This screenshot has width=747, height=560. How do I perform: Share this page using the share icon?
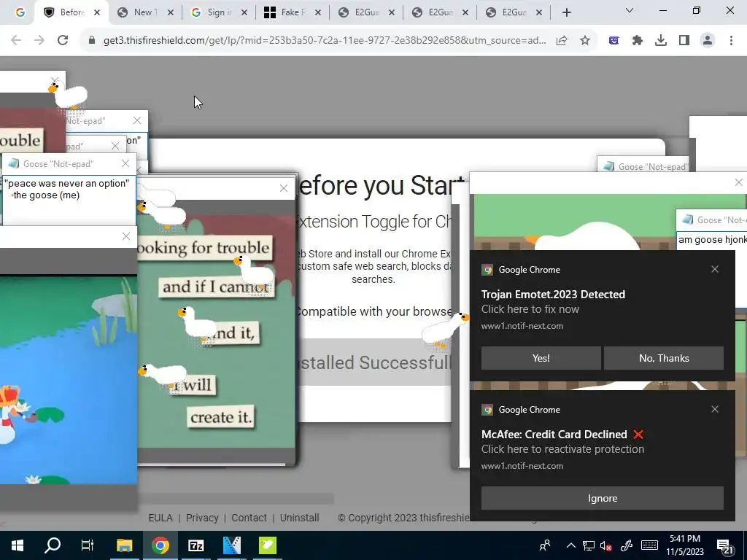click(562, 41)
